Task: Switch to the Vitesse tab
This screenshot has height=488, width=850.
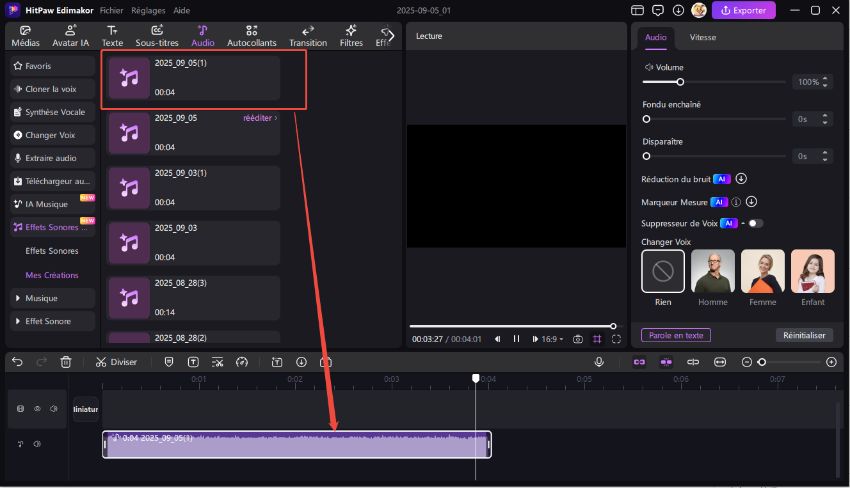Action: [703, 37]
